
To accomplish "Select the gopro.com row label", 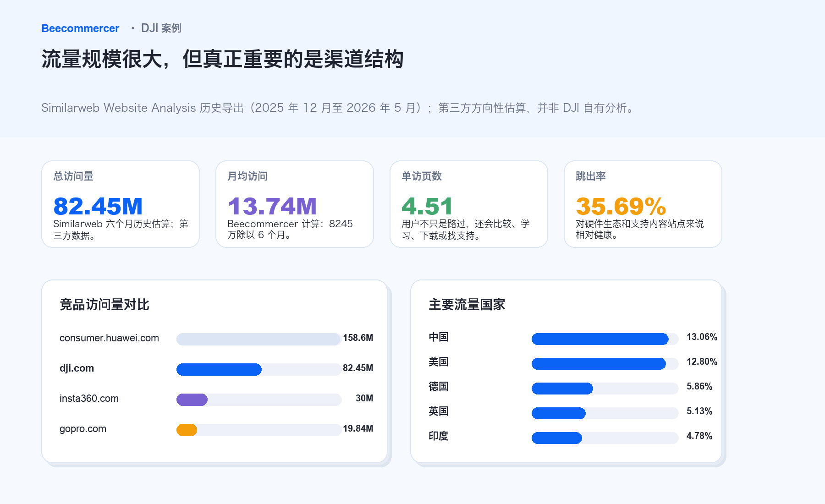I will point(83,429).
